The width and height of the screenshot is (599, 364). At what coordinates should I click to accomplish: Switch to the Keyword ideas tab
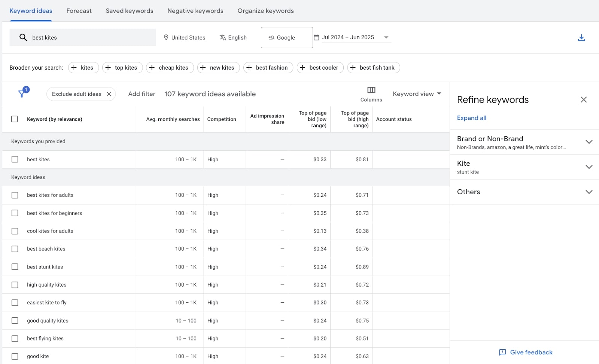click(31, 11)
